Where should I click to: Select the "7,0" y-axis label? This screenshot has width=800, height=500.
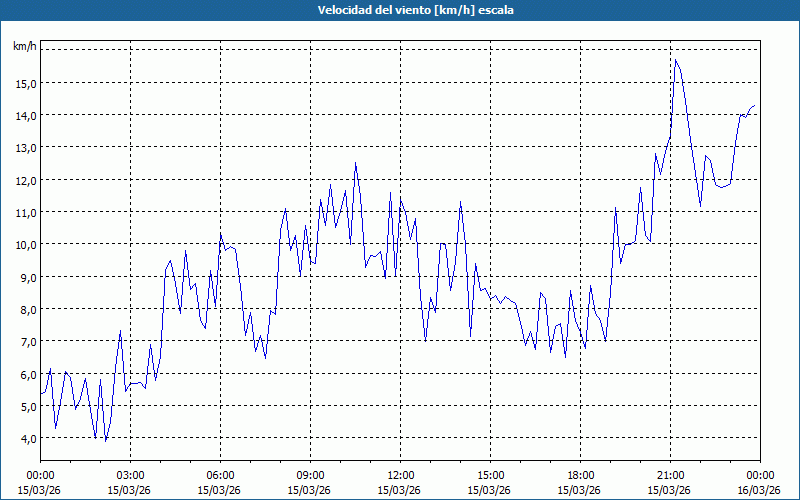[28, 342]
